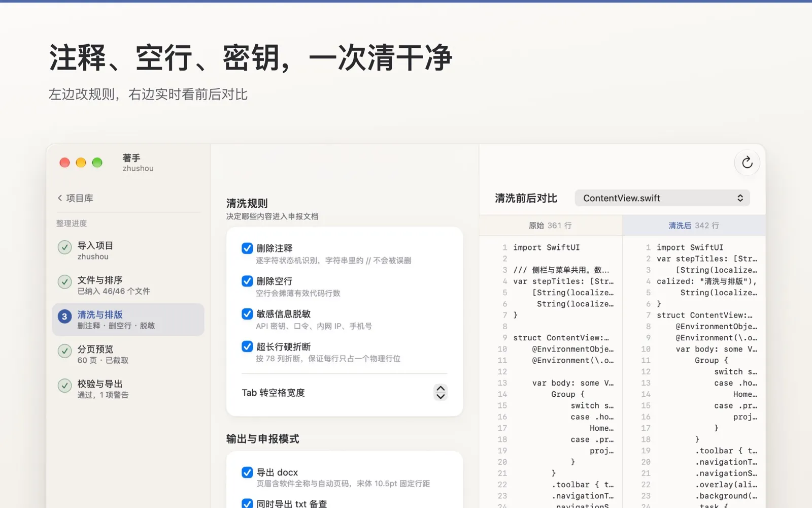Click the 清洗前后对比 label

(x=526, y=198)
